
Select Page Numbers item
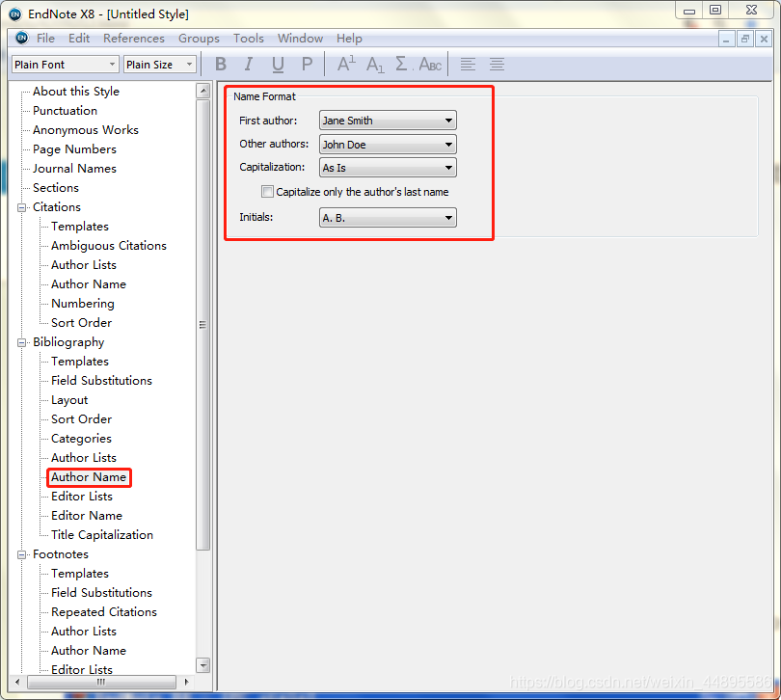click(x=74, y=149)
